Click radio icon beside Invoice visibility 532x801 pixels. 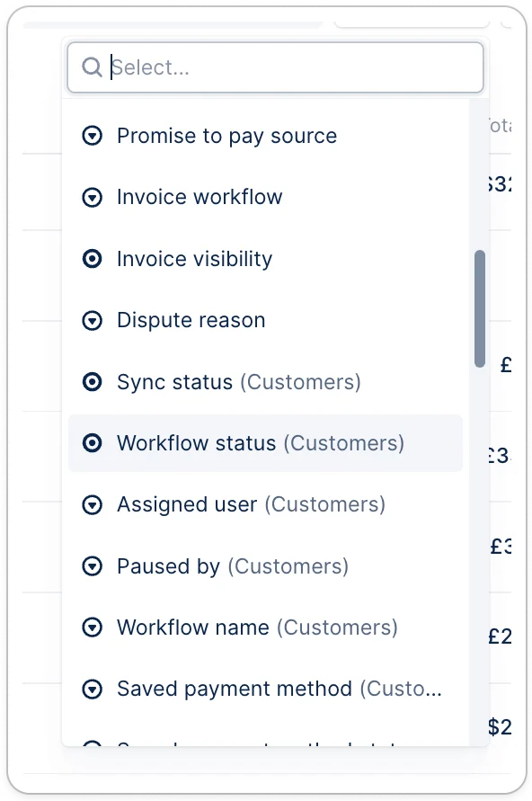click(92, 259)
